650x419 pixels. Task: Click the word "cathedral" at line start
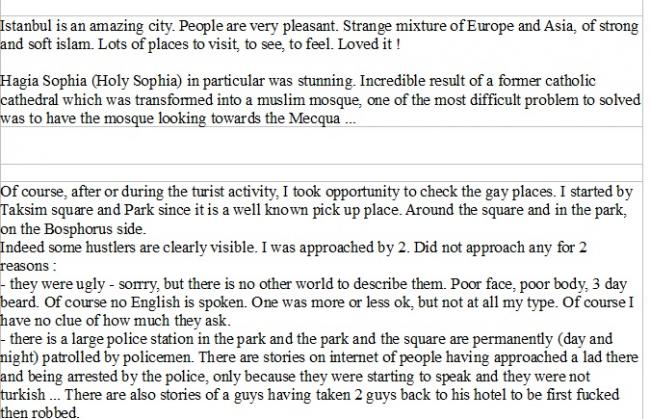point(29,100)
